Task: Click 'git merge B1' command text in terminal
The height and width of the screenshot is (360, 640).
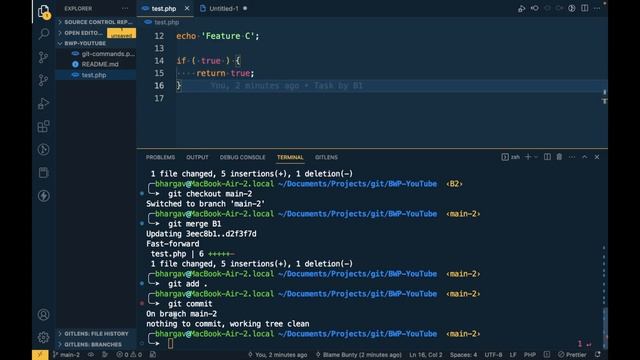Action: click(x=194, y=224)
